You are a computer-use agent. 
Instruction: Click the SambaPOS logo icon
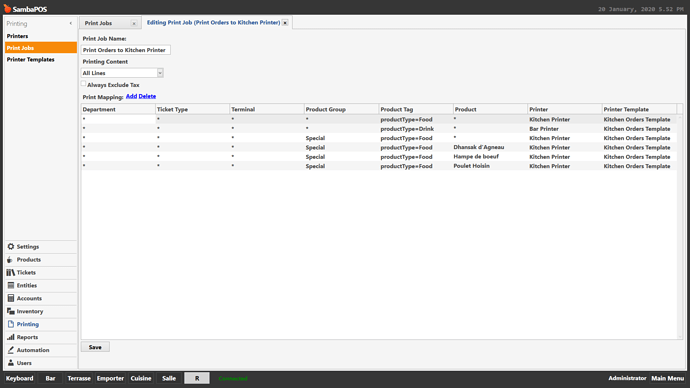(7, 8)
